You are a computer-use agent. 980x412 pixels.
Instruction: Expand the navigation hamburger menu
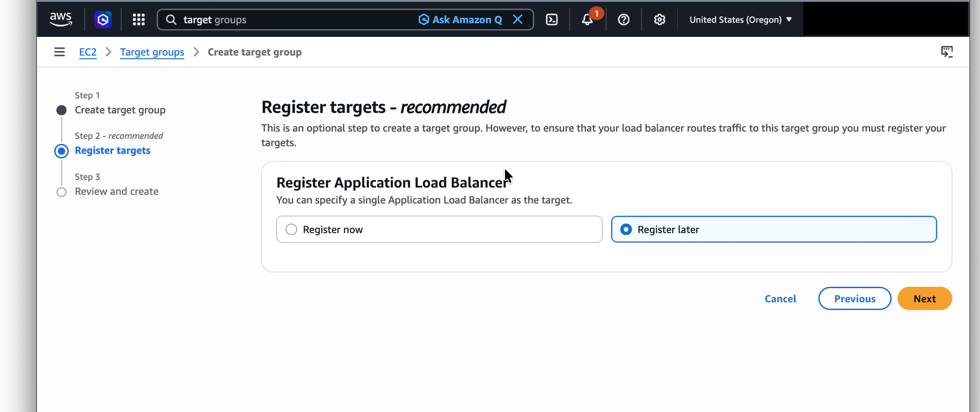click(59, 52)
